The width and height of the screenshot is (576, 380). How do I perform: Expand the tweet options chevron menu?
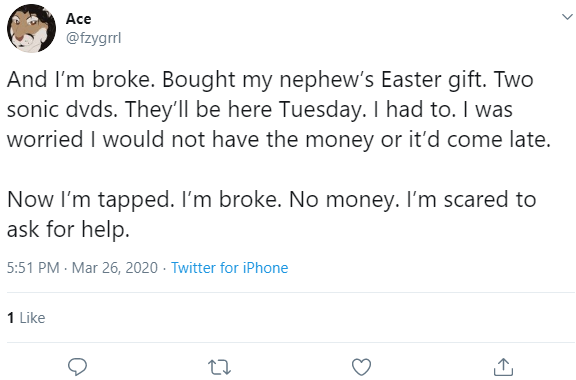[x=567, y=17]
